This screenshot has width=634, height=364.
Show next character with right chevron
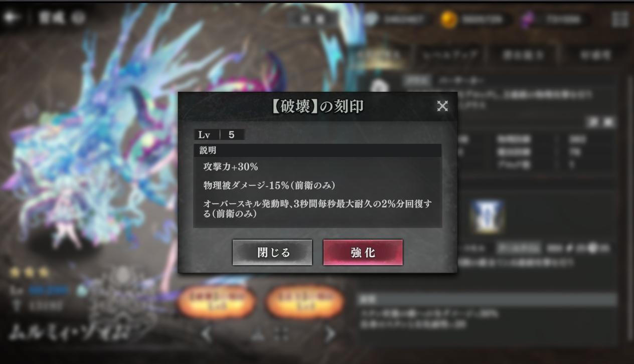330,333
